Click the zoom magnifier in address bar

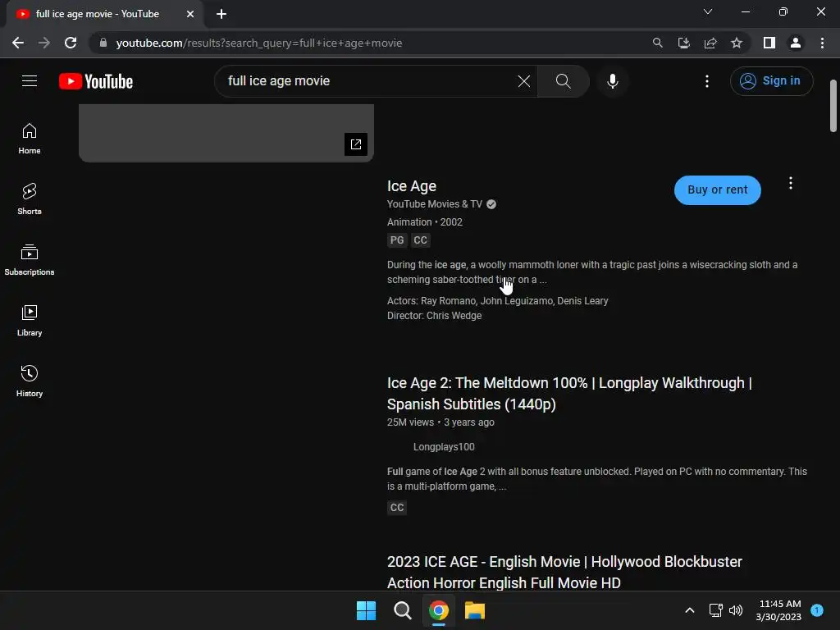click(657, 43)
